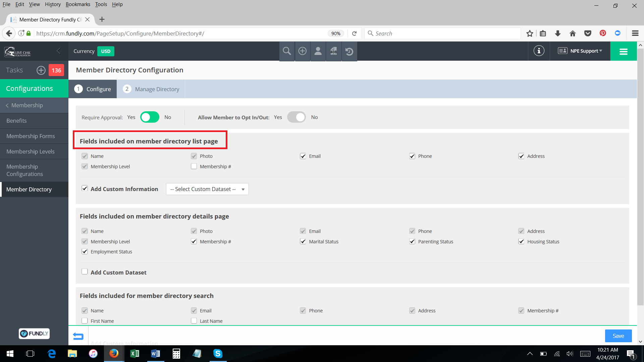Switch to the Manage Directory tab
Viewport: 644px width, 362px height.
click(151, 89)
